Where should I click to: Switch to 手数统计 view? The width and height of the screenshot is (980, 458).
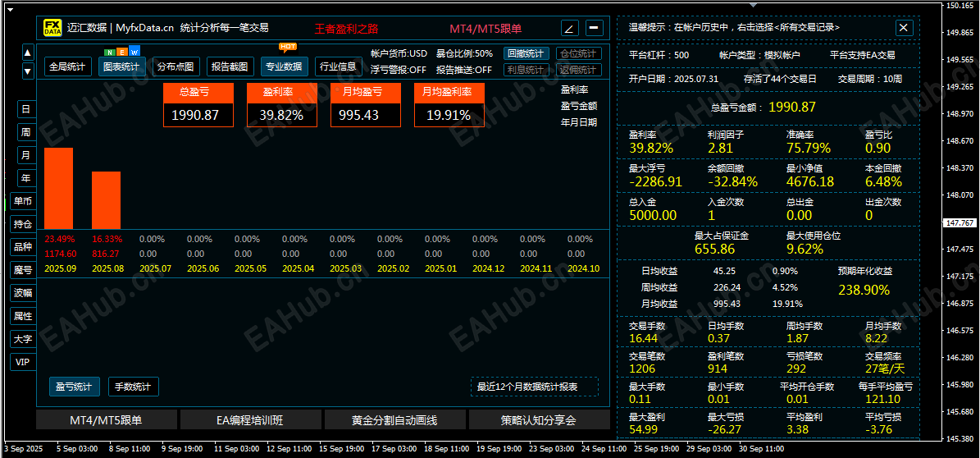click(x=134, y=387)
